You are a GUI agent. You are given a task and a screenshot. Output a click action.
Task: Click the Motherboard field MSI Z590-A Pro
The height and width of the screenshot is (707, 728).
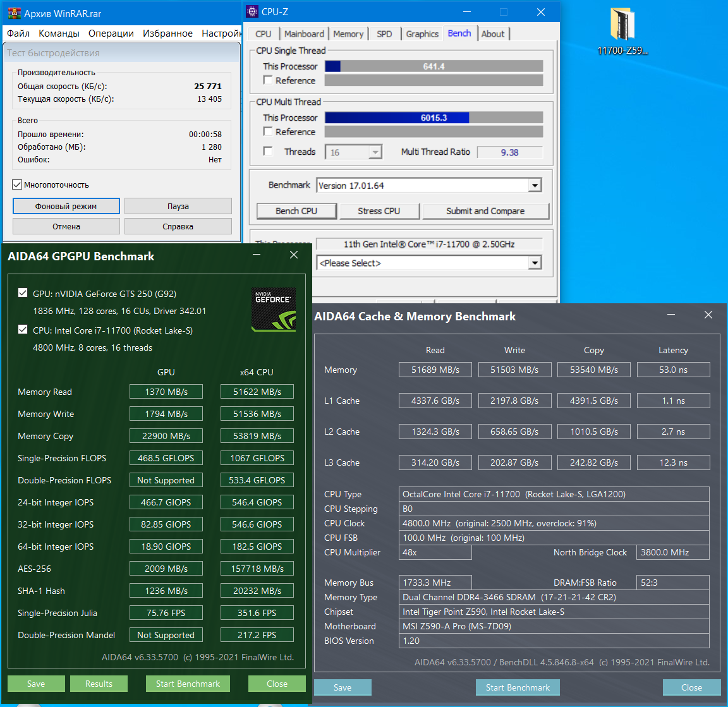(x=554, y=626)
